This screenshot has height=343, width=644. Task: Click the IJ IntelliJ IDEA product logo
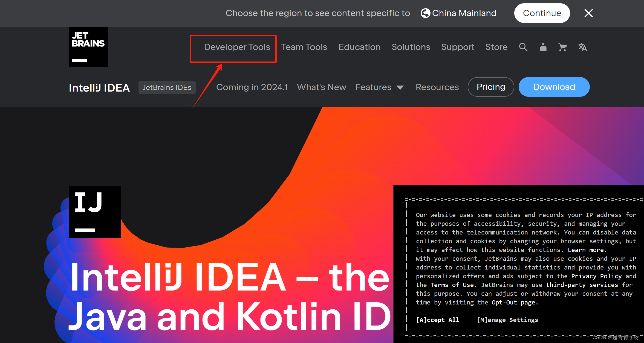pos(95,212)
